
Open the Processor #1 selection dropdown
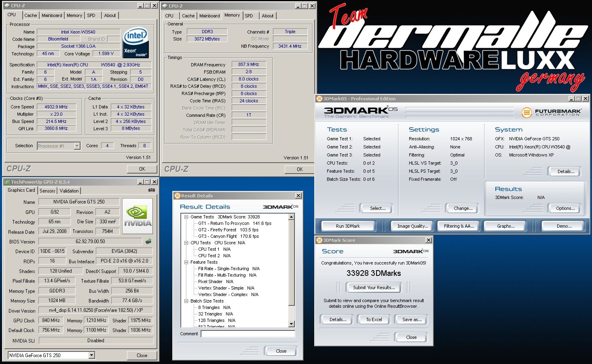(77, 146)
